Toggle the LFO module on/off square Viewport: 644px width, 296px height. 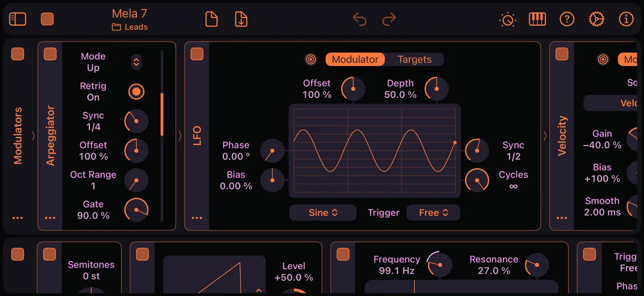tap(197, 54)
